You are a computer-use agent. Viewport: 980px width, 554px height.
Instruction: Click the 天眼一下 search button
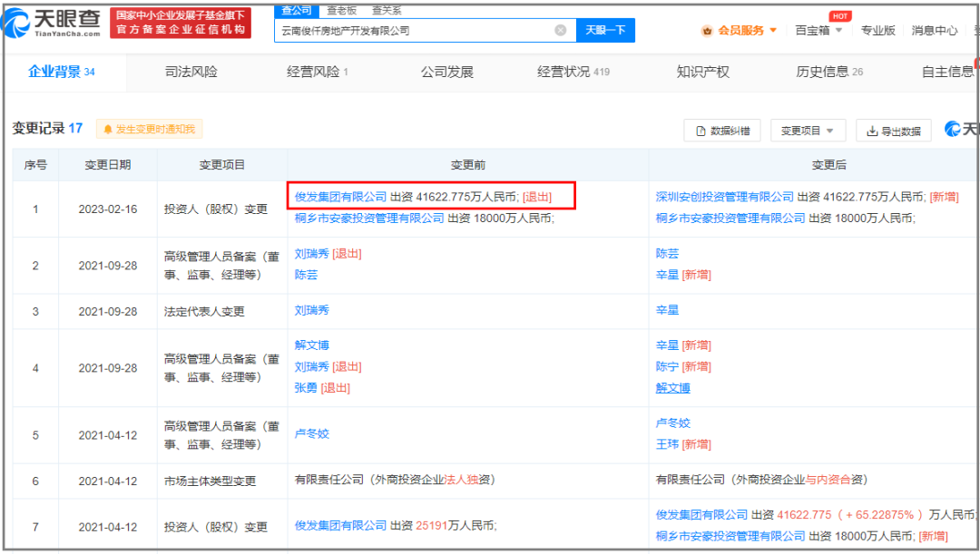point(605,30)
